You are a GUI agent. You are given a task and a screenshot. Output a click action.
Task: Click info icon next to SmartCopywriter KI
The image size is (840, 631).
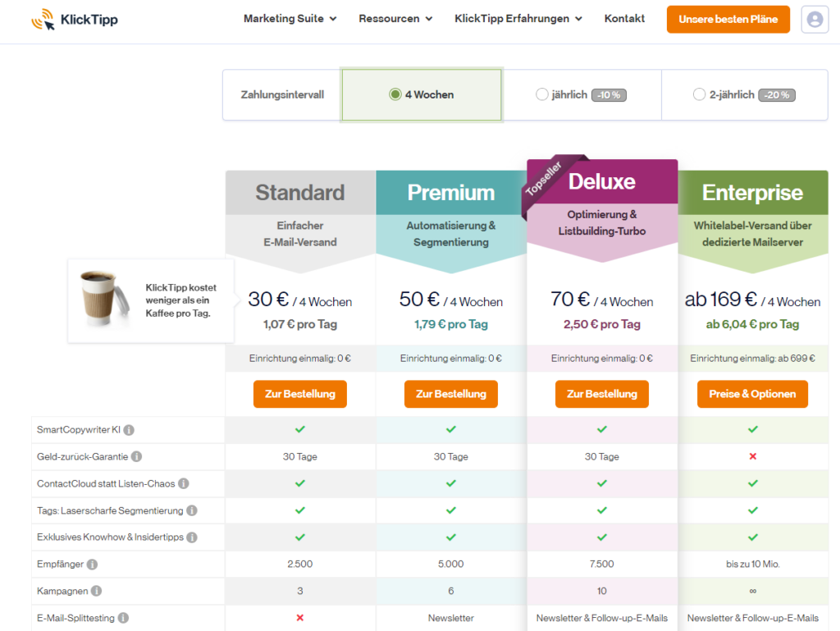point(129,430)
